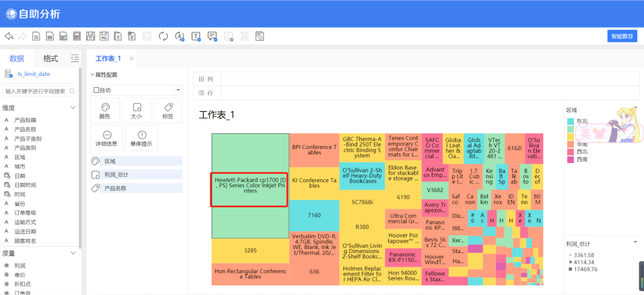The width and height of the screenshot is (644, 295).
Task: Click the refresh circular arrows icon
Action: point(163,36)
